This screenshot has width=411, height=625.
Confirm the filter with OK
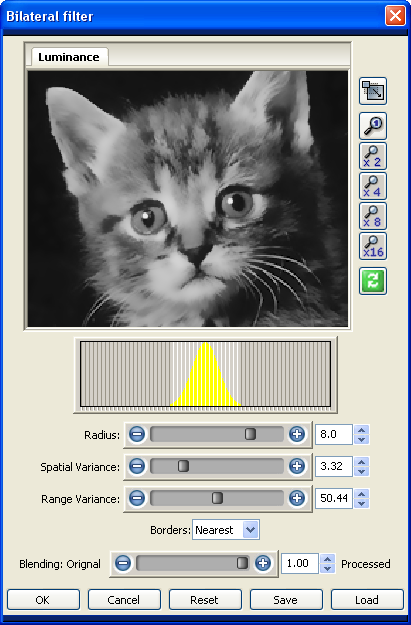coord(43,599)
